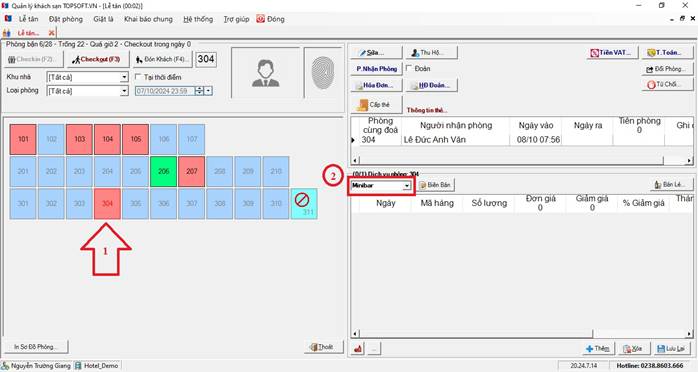Close the Lễ tân tab with red X

[52, 33]
